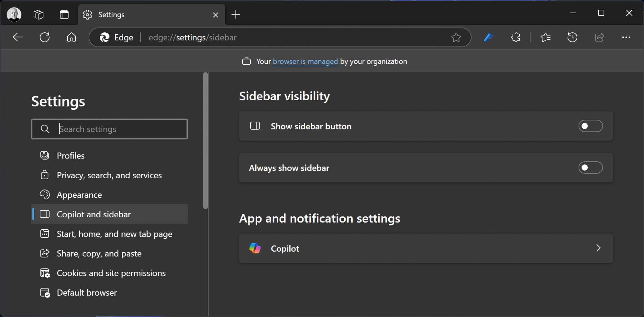Click the profile avatar picture
Screen dimensions: 644x317
(14, 14)
